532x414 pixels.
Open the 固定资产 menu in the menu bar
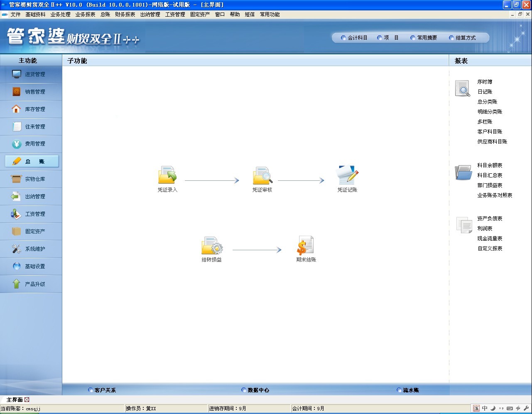(200, 15)
